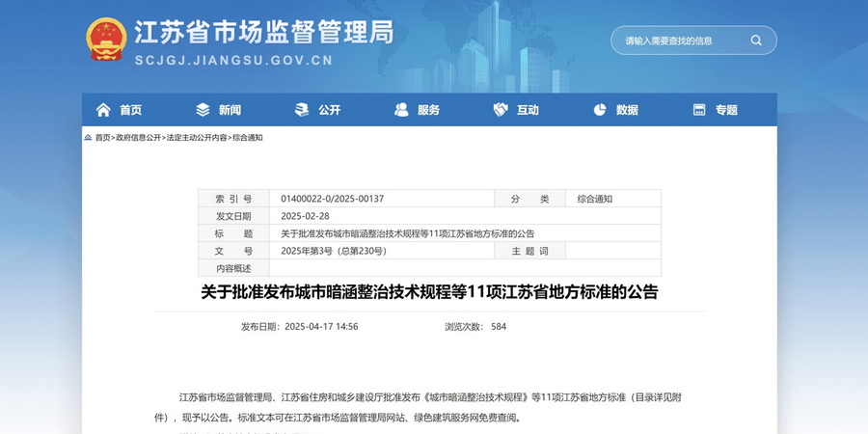Click the 服务 service icon
The height and width of the screenshot is (434, 868).
tap(401, 110)
